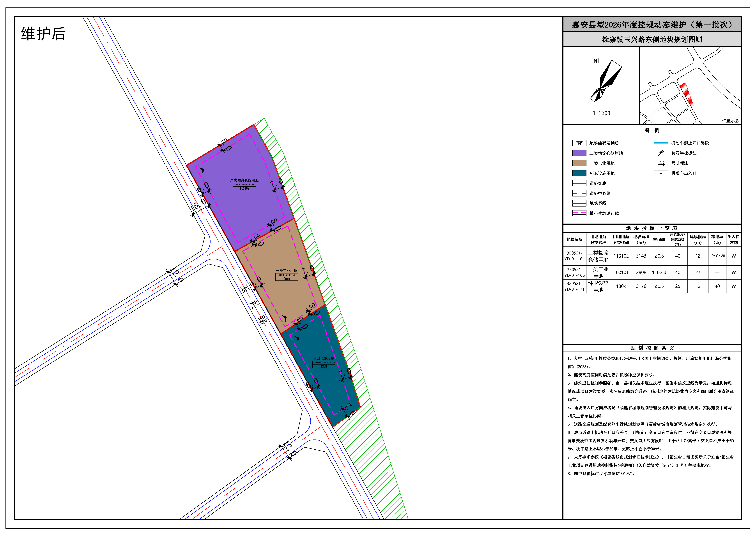Click the 110102 parcel code label on map
Viewport: 756px width, 534px height.
coord(244,189)
